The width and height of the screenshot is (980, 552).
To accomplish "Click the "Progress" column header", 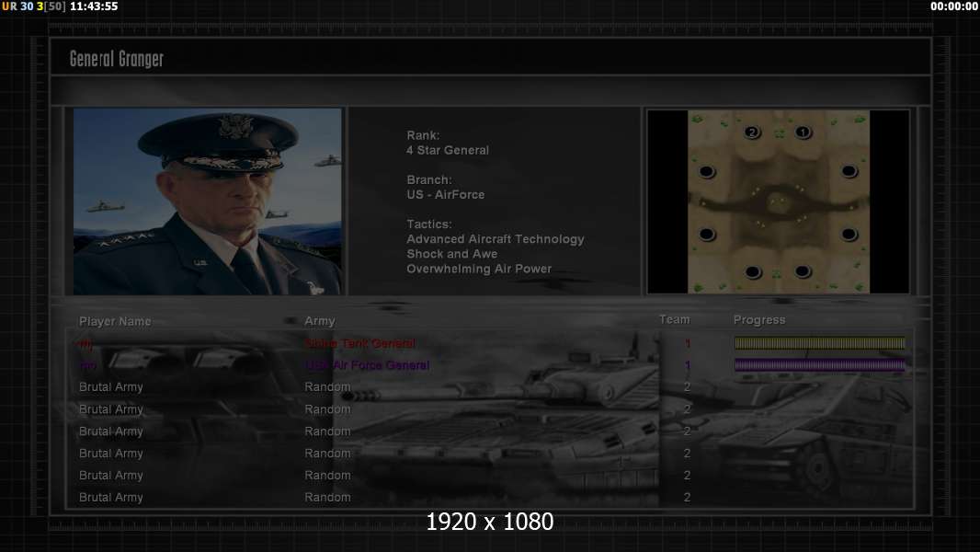I will tap(759, 320).
